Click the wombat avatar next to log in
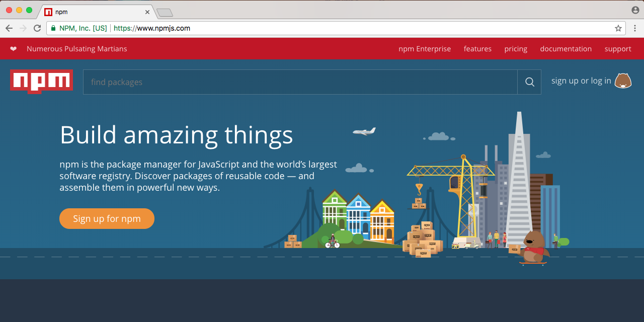Viewport: 644px width, 322px height. pos(623,80)
